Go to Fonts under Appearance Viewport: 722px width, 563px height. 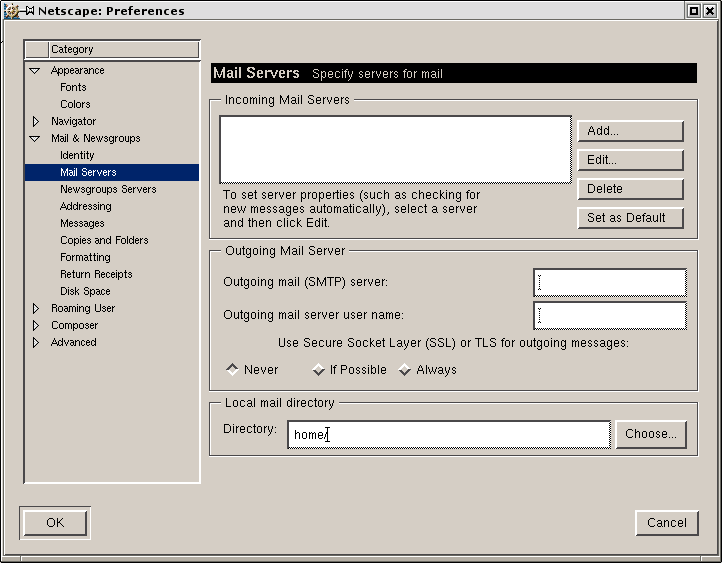(73, 88)
